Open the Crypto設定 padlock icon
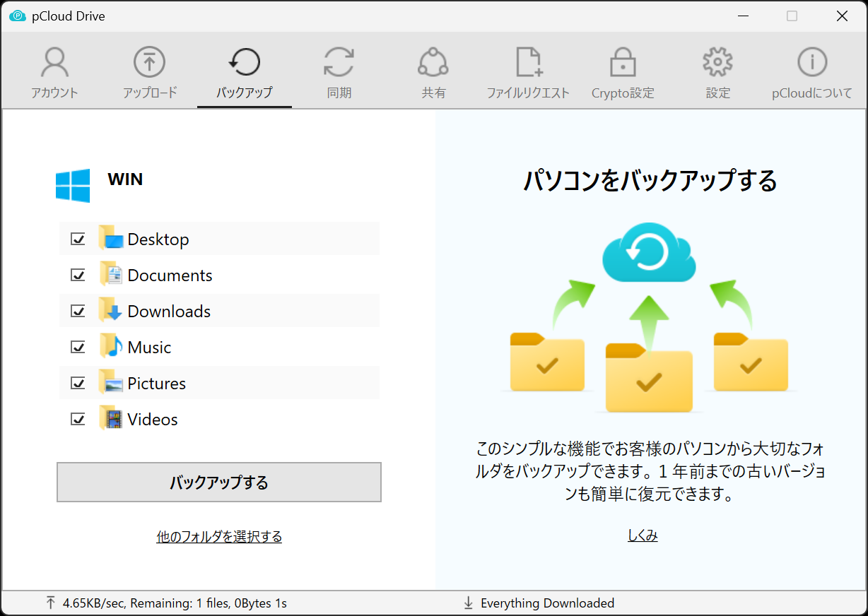868x616 pixels. click(x=623, y=62)
